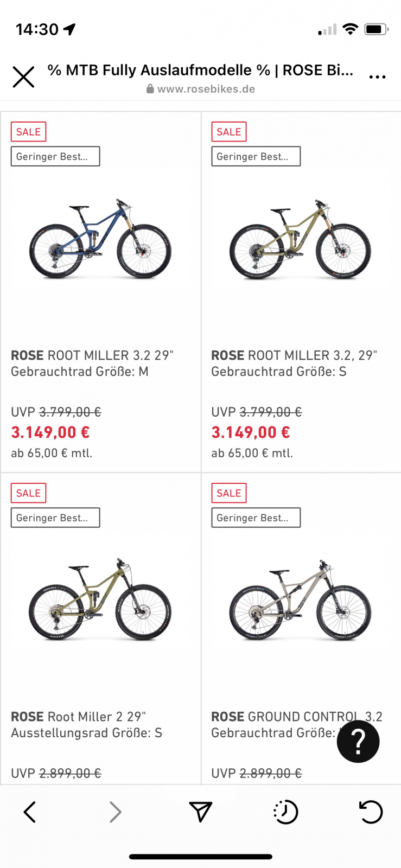Open the clock history icon
Screen dimensions: 401x868
click(x=285, y=812)
